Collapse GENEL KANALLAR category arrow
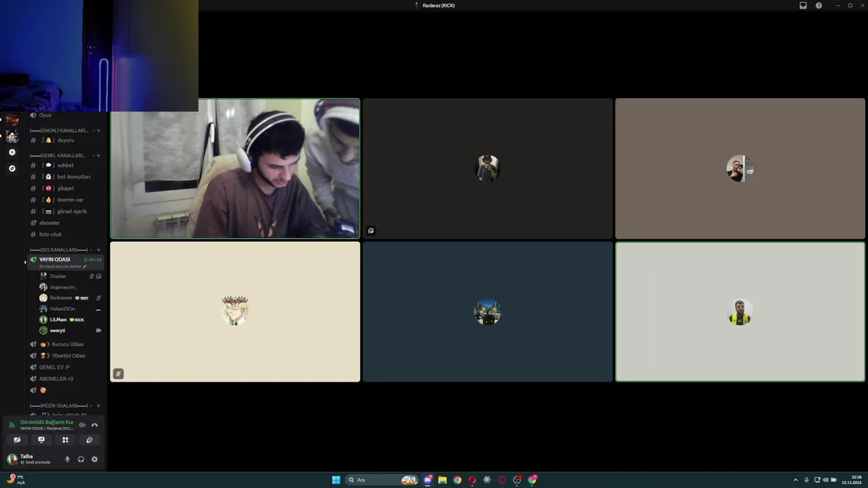 94,155
